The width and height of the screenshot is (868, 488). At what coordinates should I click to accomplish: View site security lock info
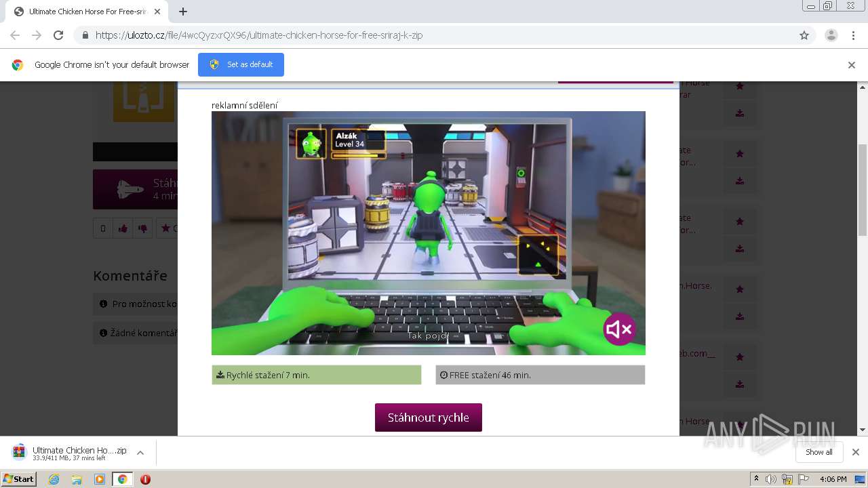point(85,35)
